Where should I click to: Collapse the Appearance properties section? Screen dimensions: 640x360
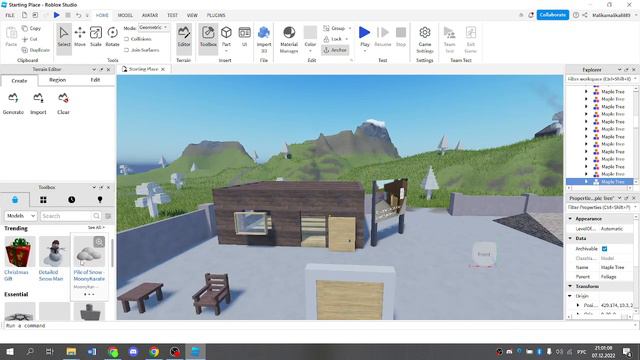(570, 219)
